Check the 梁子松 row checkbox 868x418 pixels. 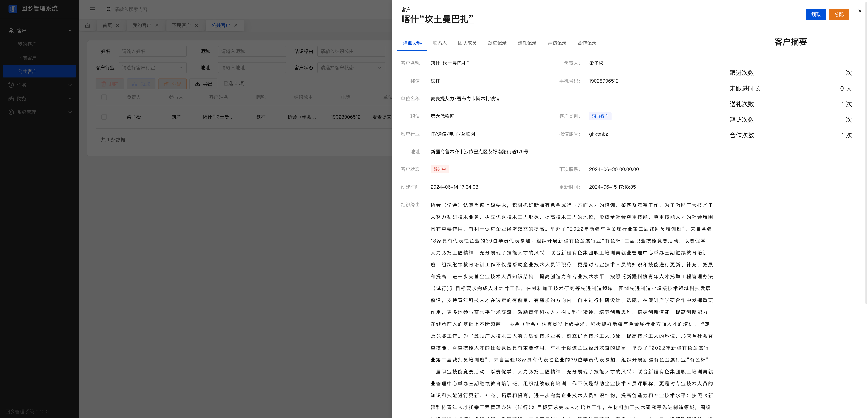104,117
